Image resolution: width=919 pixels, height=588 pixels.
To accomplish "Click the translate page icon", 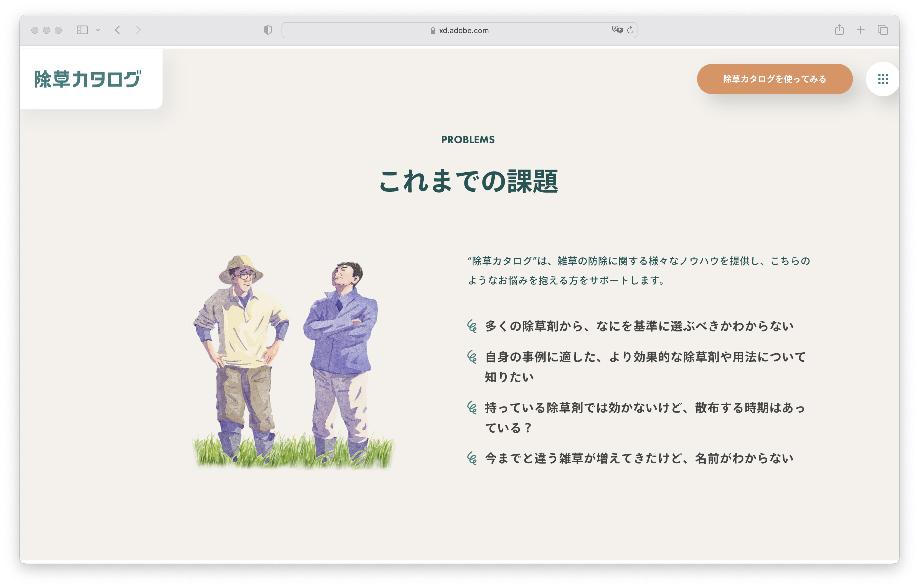I will (x=617, y=30).
